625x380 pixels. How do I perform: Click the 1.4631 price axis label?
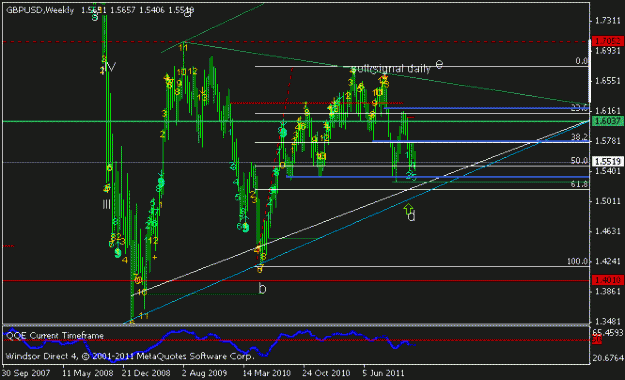(x=607, y=231)
